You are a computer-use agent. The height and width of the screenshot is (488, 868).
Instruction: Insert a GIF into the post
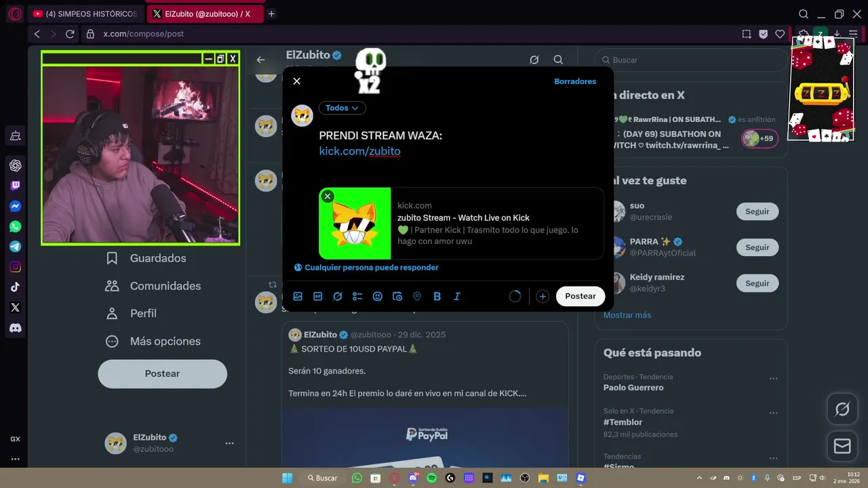(317, 296)
